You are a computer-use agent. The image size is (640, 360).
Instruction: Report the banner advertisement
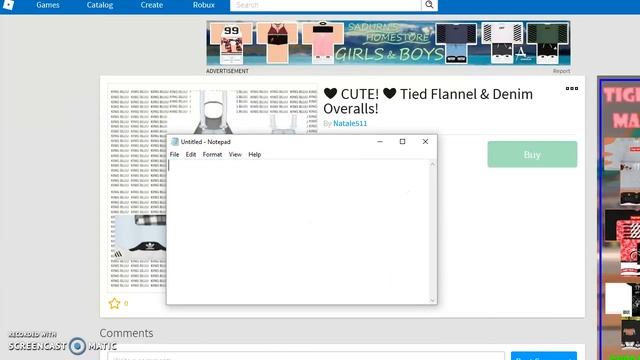click(x=561, y=71)
